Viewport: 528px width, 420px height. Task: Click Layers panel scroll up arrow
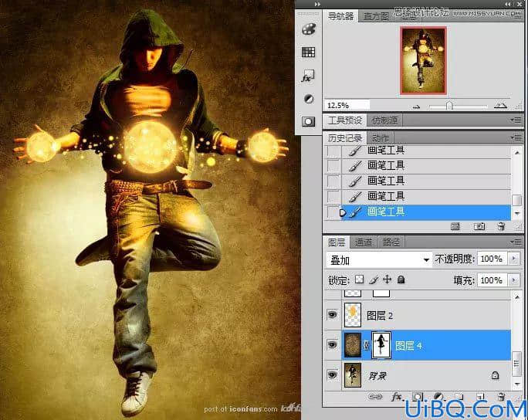(x=517, y=296)
